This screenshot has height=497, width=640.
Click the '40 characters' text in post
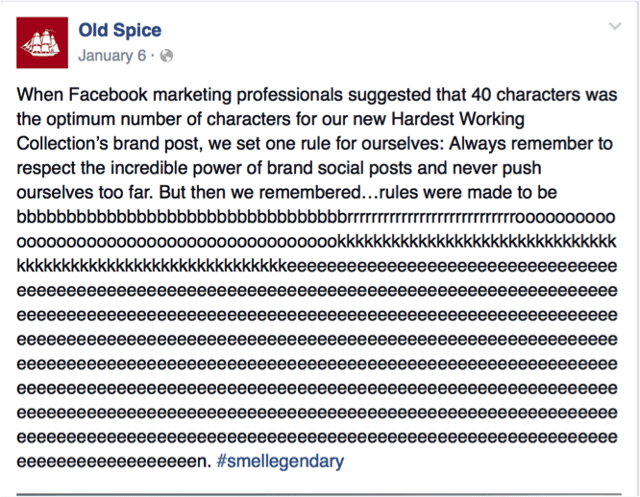pyautogui.click(x=525, y=95)
